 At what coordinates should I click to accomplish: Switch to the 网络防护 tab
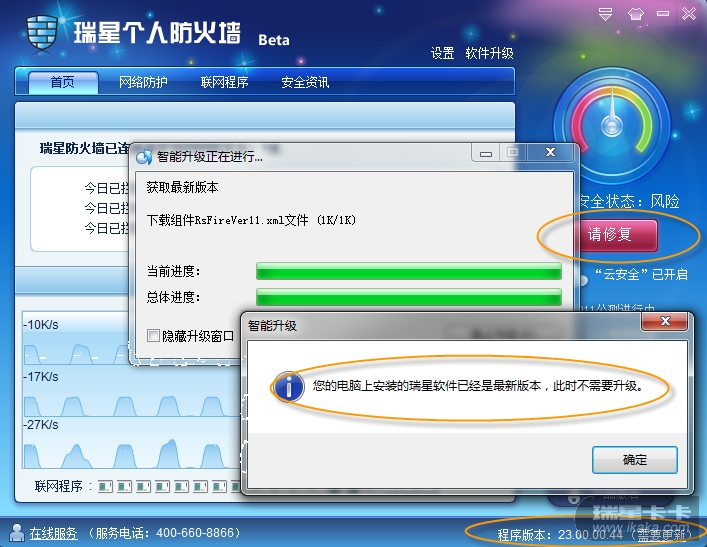click(x=143, y=82)
